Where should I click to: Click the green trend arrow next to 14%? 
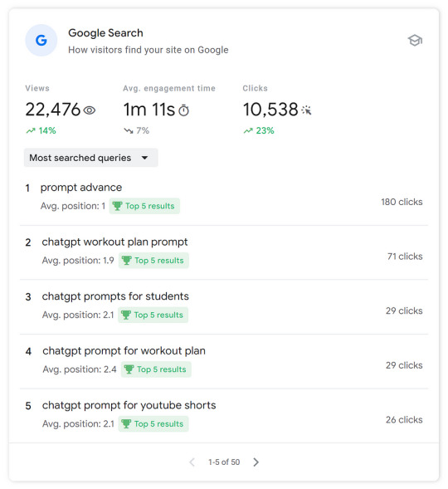click(x=31, y=130)
